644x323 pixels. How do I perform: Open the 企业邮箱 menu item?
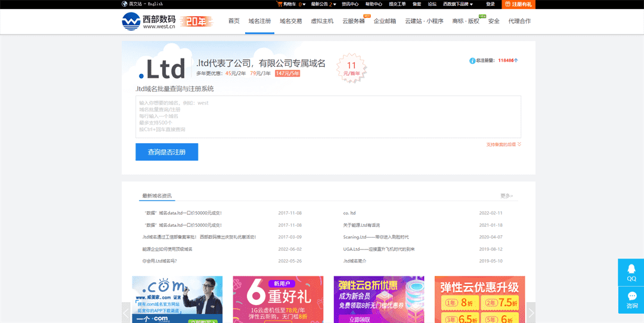pos(385,21)
